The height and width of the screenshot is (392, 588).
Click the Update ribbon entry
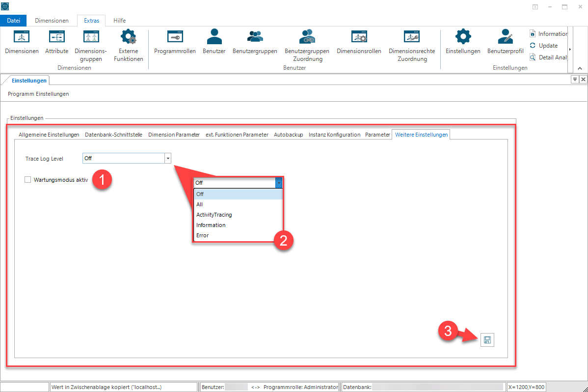[x=544, y=45]
